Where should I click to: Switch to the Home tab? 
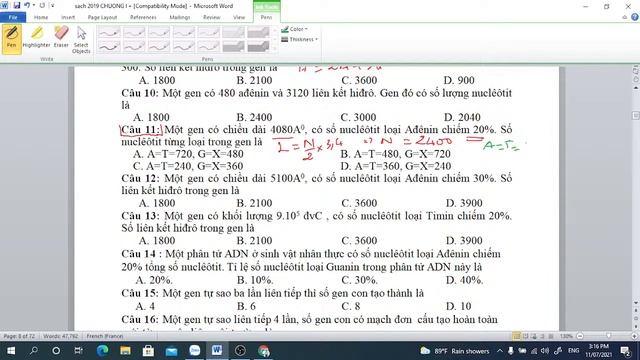(x=41, y=17)
